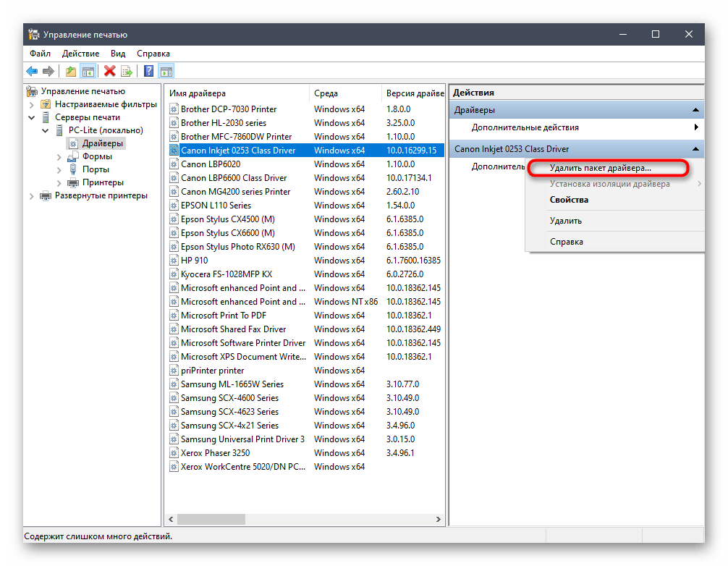Select the HP 910 driver icon
Viewport: 728px width, 566px height.
tap(174, 261)
